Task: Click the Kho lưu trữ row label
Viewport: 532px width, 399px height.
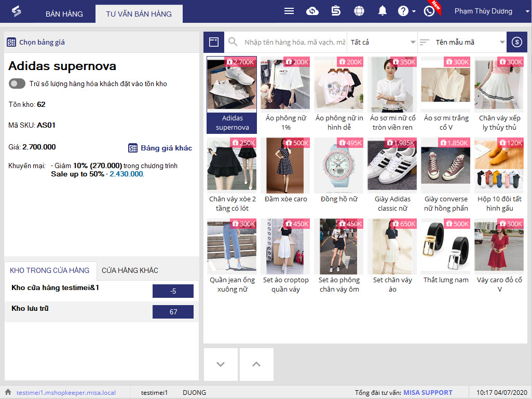Action: pyautogui.click(x=30, y=308)
